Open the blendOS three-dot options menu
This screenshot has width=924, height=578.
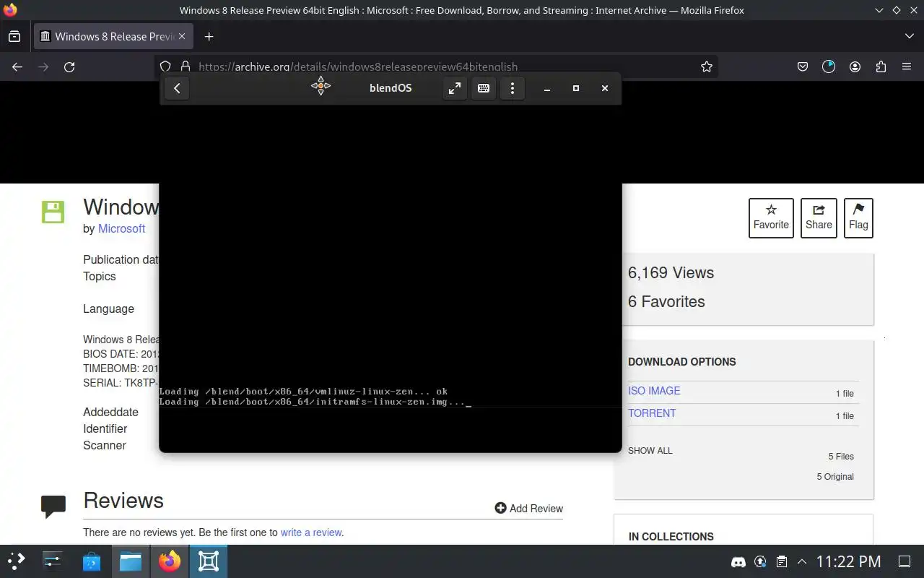pyautogui.click(x=513, y=88)
